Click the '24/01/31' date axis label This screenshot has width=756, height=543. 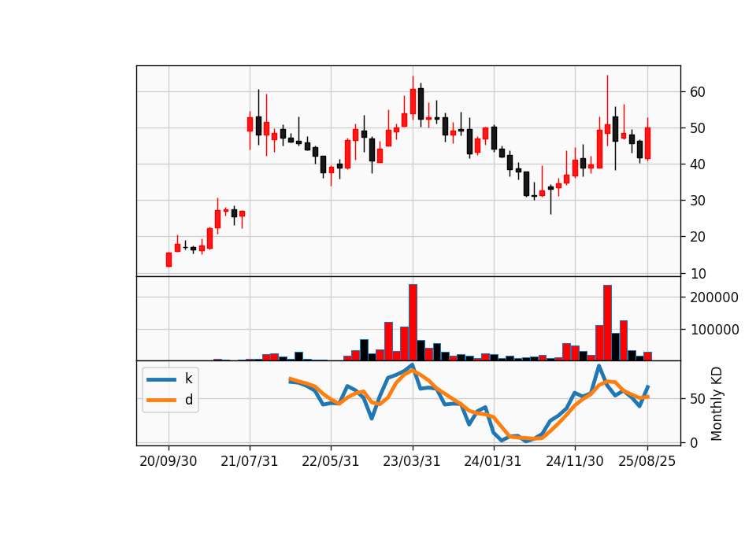[493, 461]
